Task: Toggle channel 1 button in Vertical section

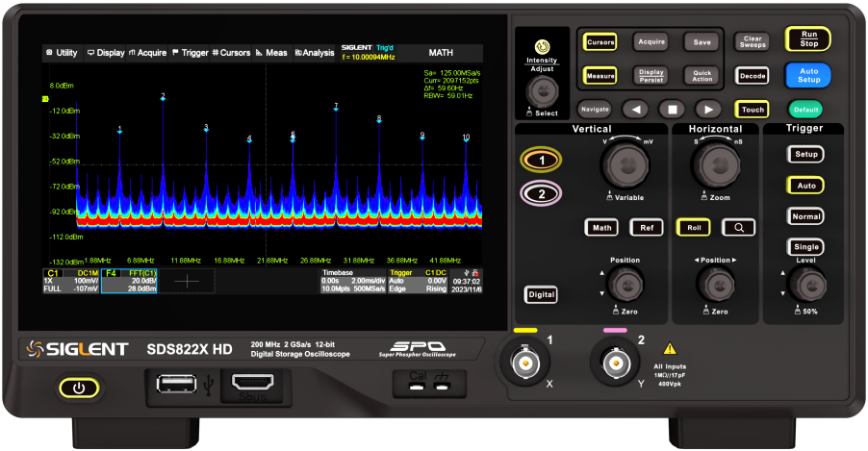Action: coord(542,161)
